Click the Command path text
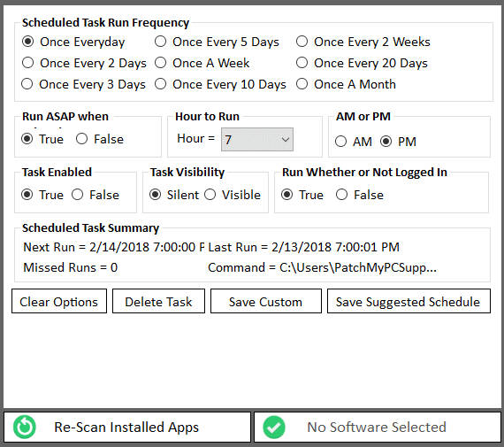The image size is (504, 447). tap(323, 267)
